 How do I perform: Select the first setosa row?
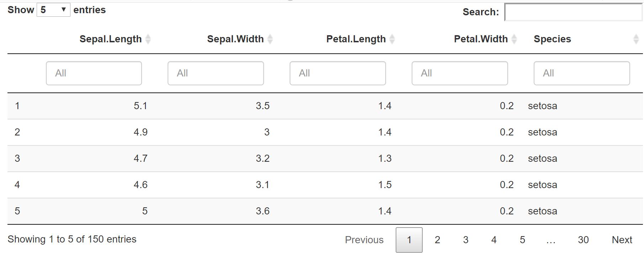(325, 106)
